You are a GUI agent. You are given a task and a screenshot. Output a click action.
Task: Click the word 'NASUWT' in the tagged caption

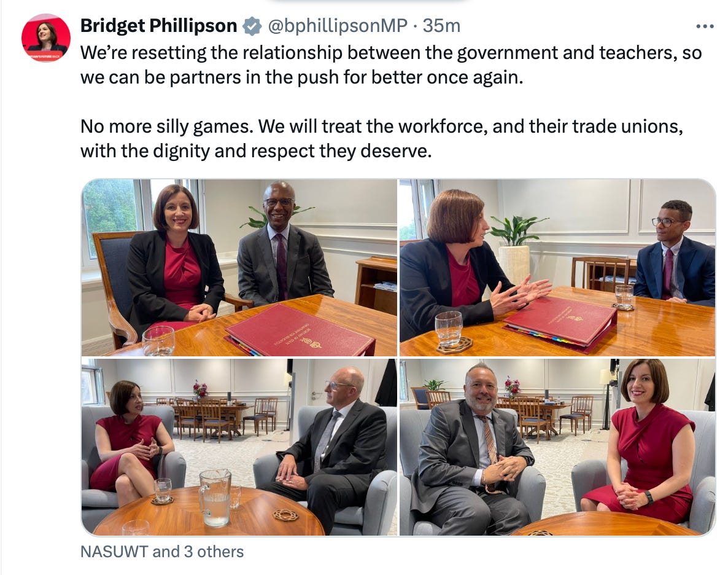click(114, 552)
